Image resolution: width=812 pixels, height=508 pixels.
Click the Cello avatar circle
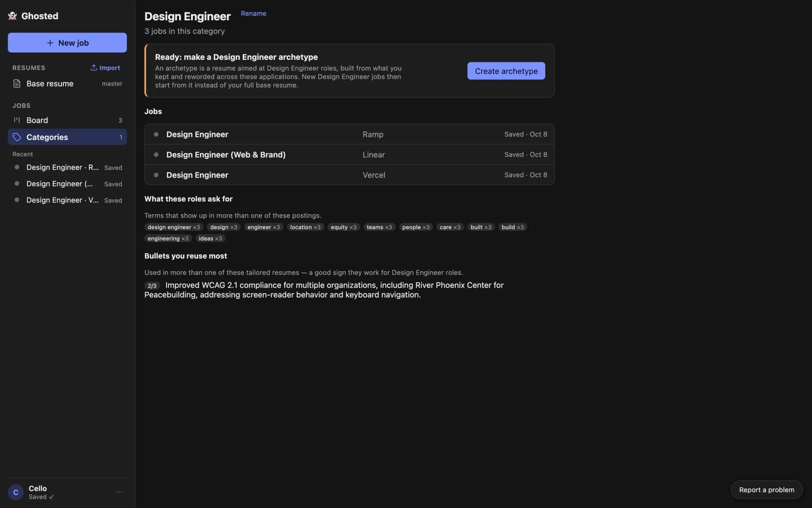click(x=16, y=492)
